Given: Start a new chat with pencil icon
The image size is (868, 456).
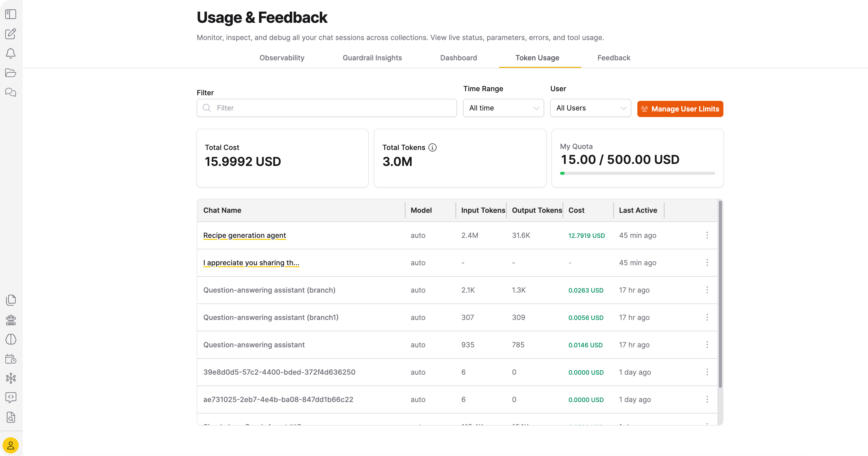Looking at the screenshot, I should pos(11,34).
